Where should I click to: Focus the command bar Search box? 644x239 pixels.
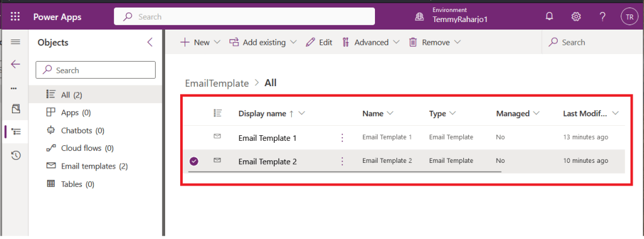click(x=593, y=42)
